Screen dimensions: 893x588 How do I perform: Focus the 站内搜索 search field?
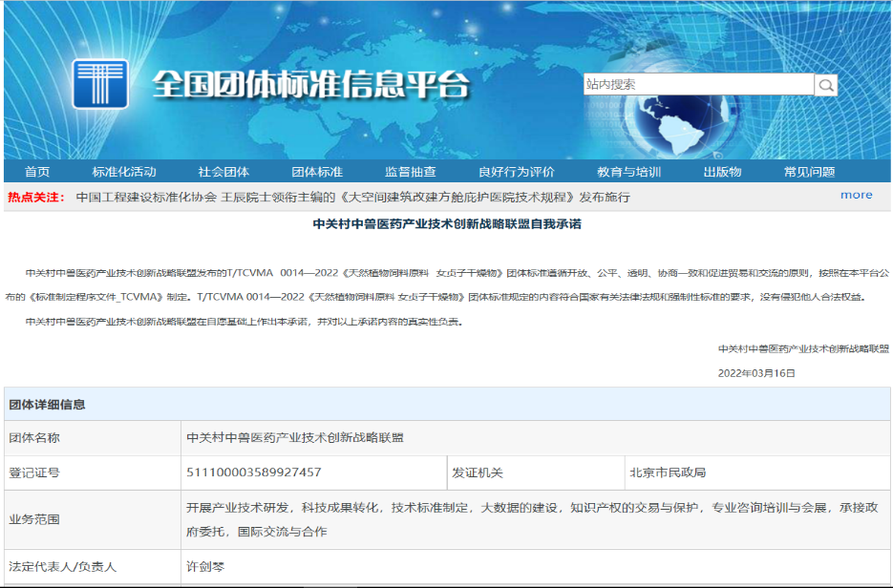click(x=699, y=84)
